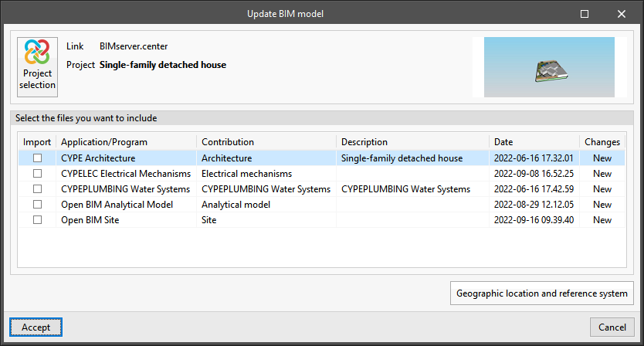This screenshot has width=644, height=346.
Task: Close the dialog with the X icon
Action: (621, 14)
